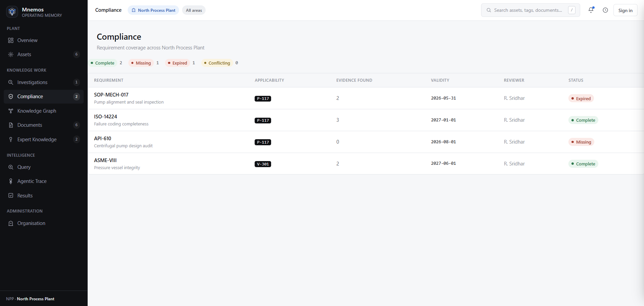Open Investigations in sidebar
Screen dimensions: 644x306
[x=44, y=82]
